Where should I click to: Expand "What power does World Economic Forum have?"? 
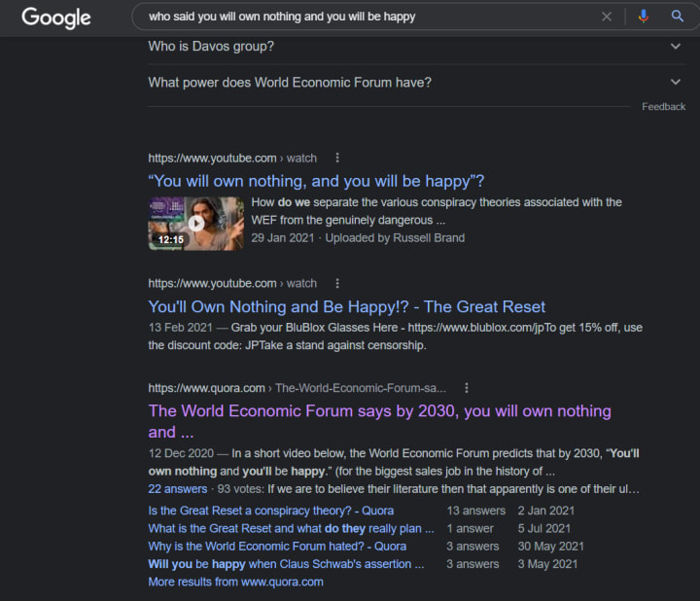click(x=416, y=82)
